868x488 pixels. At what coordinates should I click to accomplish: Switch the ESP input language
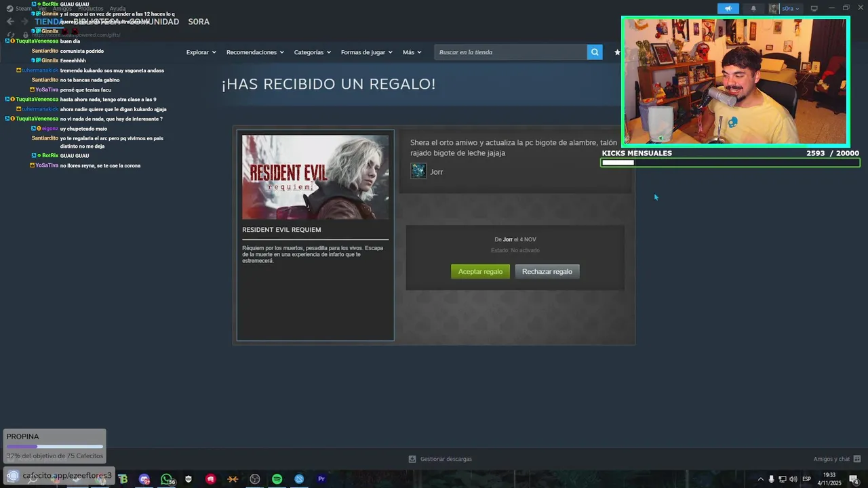807,479
